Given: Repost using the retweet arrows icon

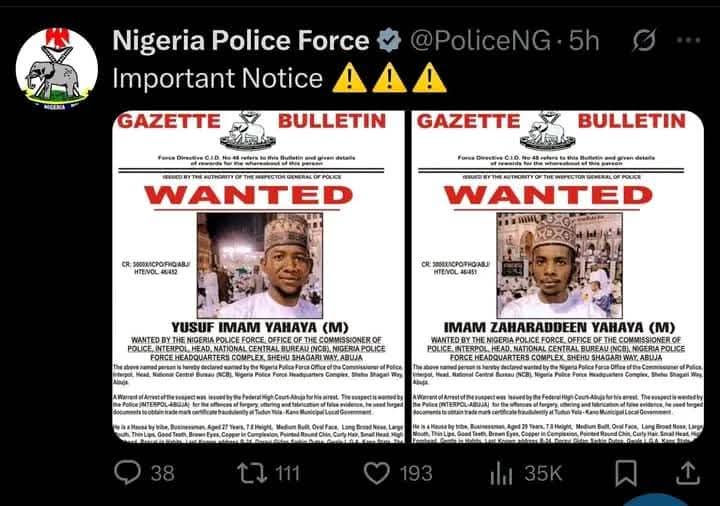Looking at the screenshot, I should [x=252, y=473].
